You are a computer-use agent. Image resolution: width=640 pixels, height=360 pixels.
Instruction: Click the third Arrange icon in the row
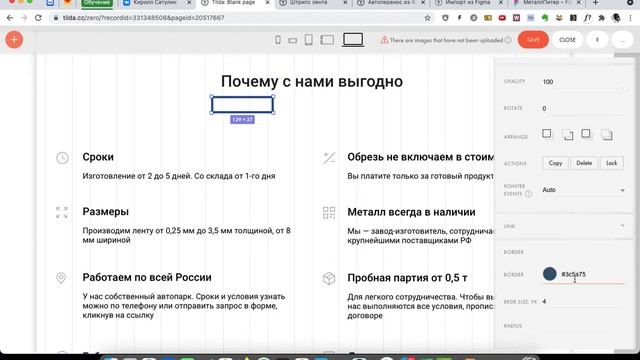[x=586, y=134]
